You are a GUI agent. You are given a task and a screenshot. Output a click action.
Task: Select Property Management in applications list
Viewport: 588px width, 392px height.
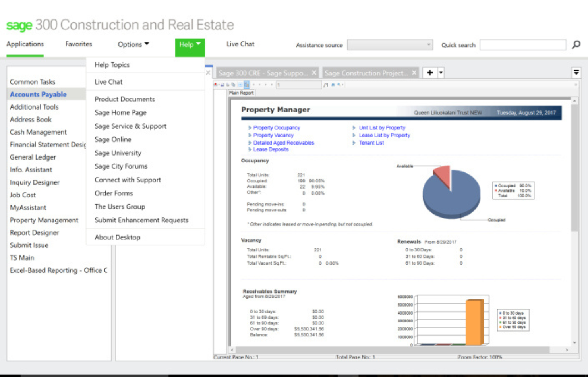pyautogui.click(x=44, y=220)
